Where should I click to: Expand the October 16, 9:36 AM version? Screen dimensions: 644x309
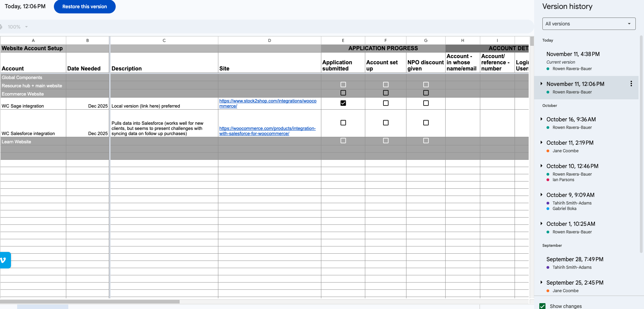point(541,119)
